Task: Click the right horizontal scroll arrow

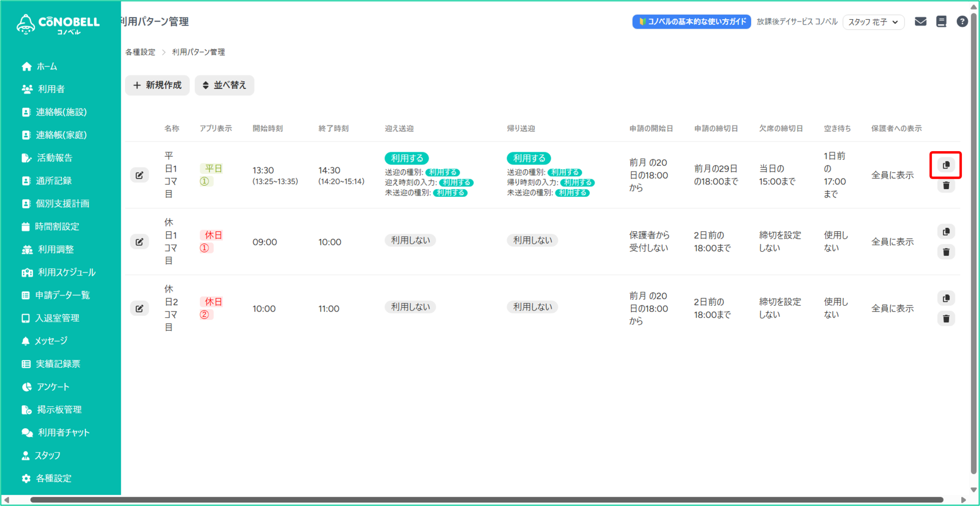Action: pos(964,500)
